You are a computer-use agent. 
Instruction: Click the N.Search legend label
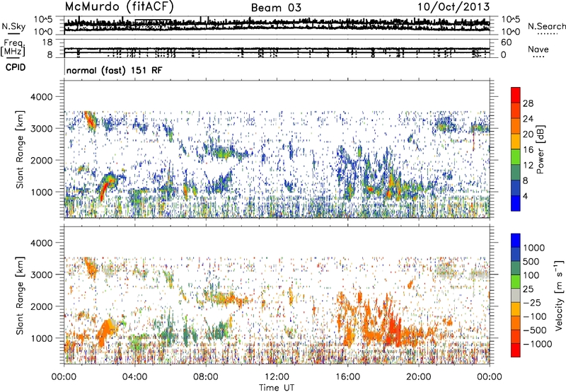546,26
